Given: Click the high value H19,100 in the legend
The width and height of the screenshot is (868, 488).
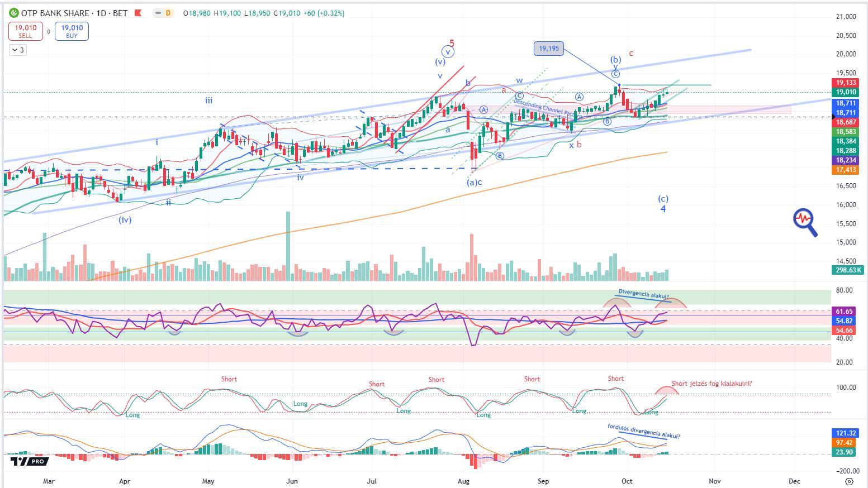Looking at the screenshot, I should click(227, 13).
